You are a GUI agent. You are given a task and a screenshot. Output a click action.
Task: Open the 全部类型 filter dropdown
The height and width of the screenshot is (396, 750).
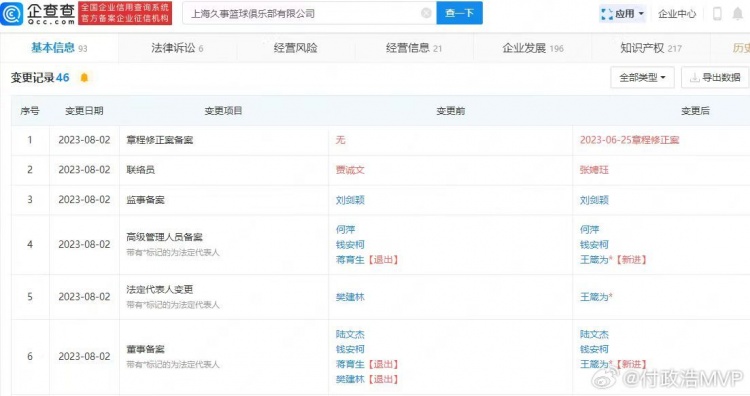click(x=642, y=77)
